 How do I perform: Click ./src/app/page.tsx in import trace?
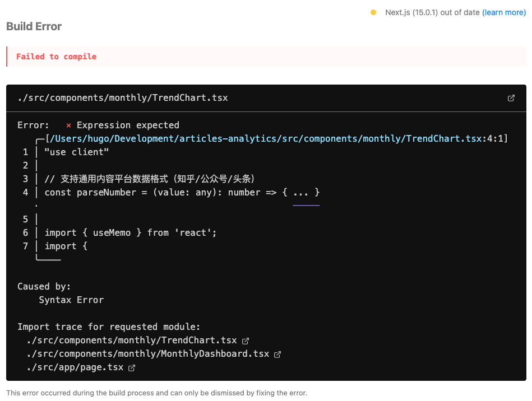coord(75,367)
